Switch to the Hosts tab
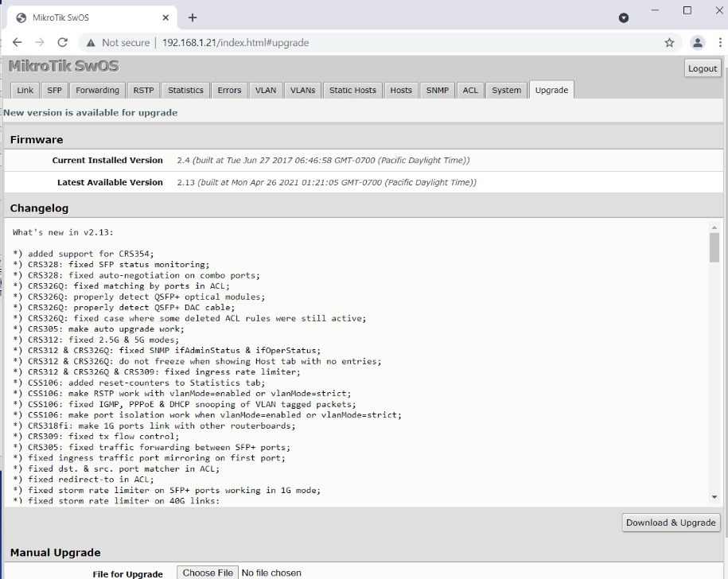Image resolution: width=728 pixels, height=579 pixels. (401, 90)
